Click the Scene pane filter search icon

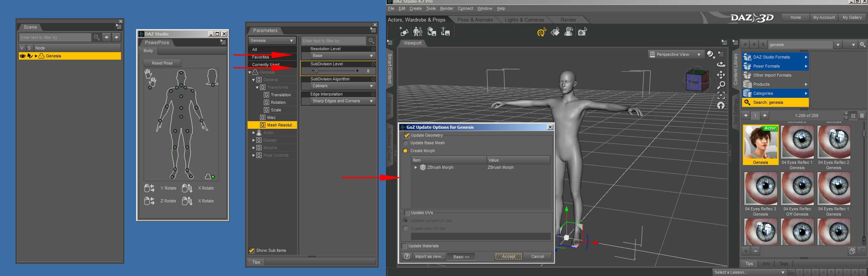[x=97, y=37]
